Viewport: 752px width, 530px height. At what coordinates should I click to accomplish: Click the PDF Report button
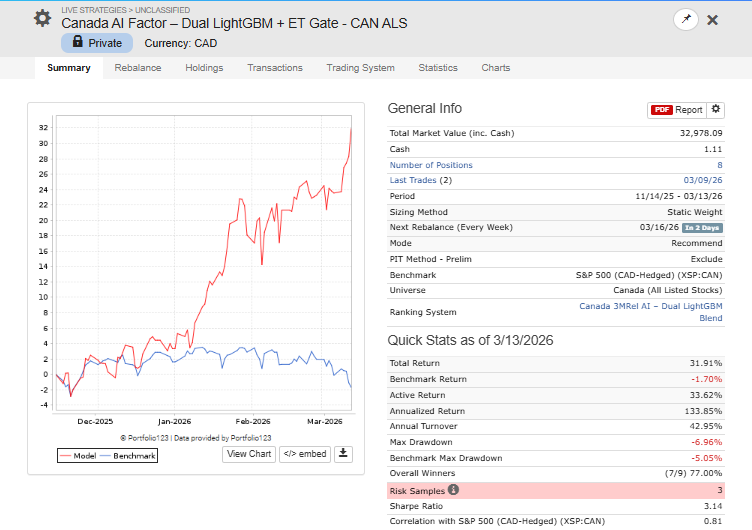coord(677,110)
